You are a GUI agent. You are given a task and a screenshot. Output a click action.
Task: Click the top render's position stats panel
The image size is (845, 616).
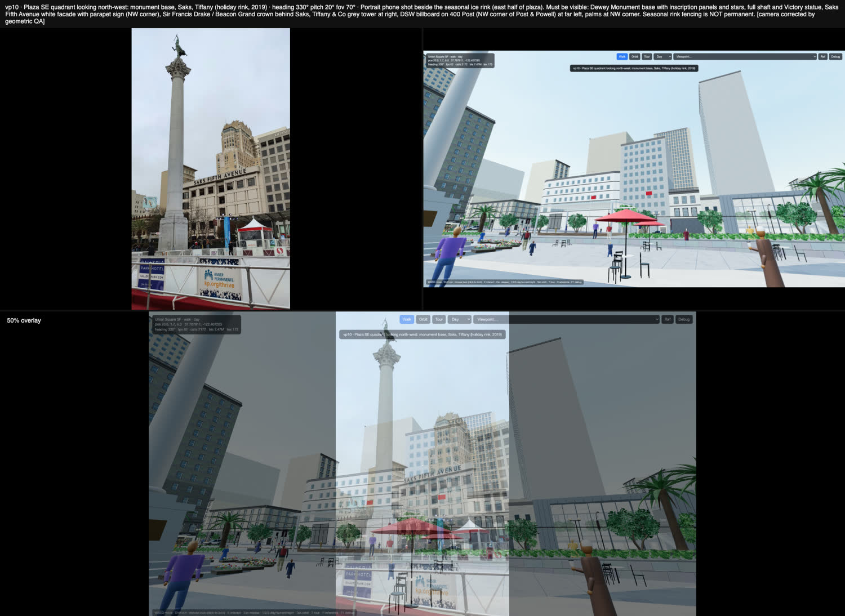pos(460,60)
